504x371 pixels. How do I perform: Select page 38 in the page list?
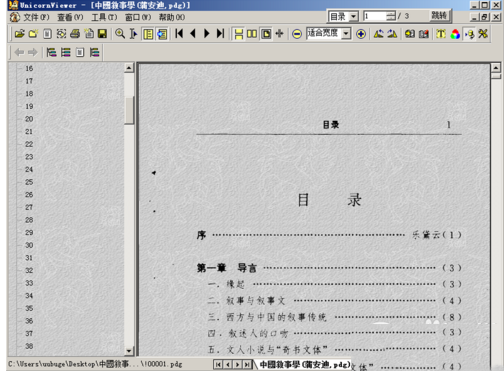[29, 346]
